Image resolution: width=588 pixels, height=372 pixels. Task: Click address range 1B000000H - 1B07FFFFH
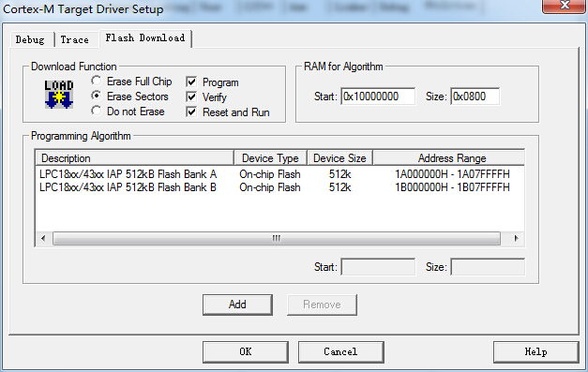452,187
